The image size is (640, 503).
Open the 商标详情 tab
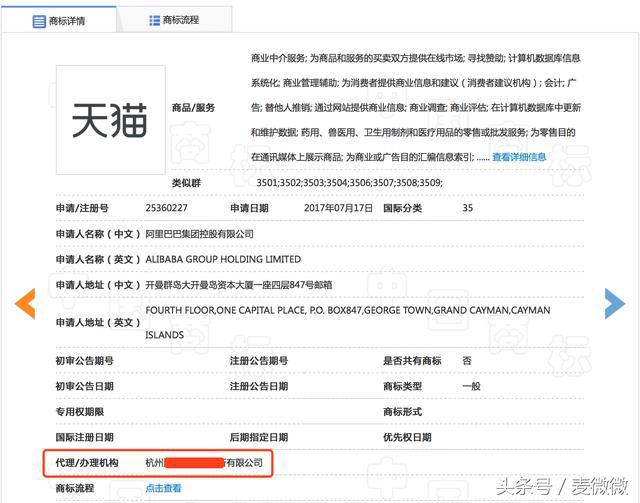pos(58,20)
